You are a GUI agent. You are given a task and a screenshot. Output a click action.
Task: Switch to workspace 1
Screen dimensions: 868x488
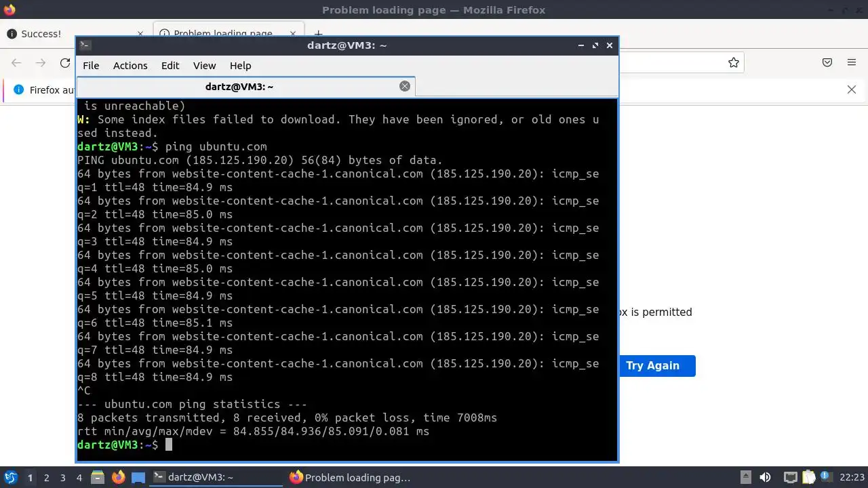(30, 478)
